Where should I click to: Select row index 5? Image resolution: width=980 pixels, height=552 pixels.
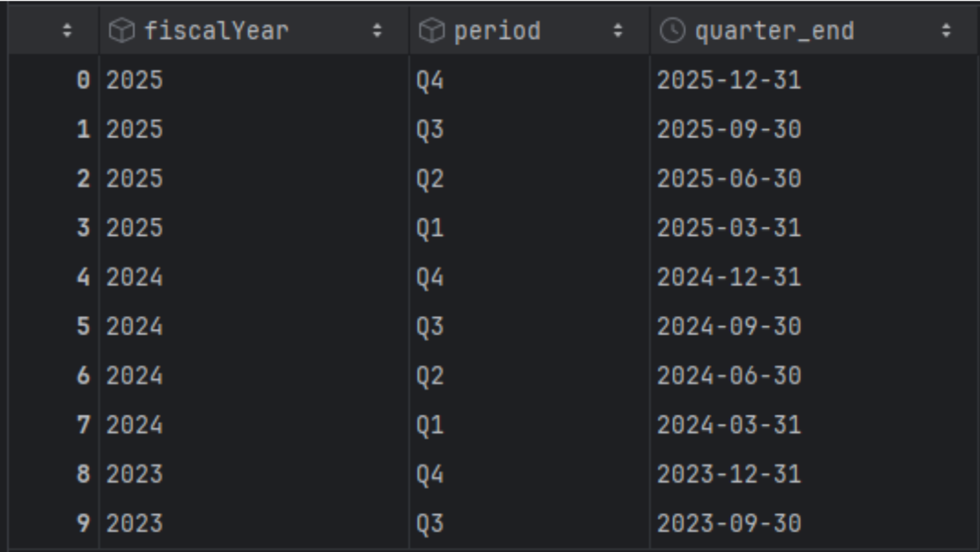click(83, 327)
